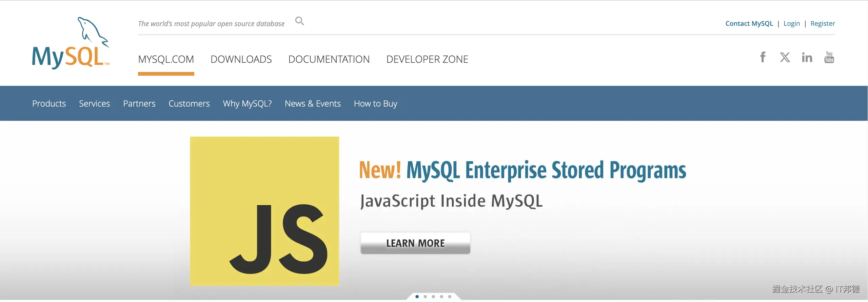Switch to the second carousel slide dot
This screenshot has width=868, height=302.
coord(425,297)
